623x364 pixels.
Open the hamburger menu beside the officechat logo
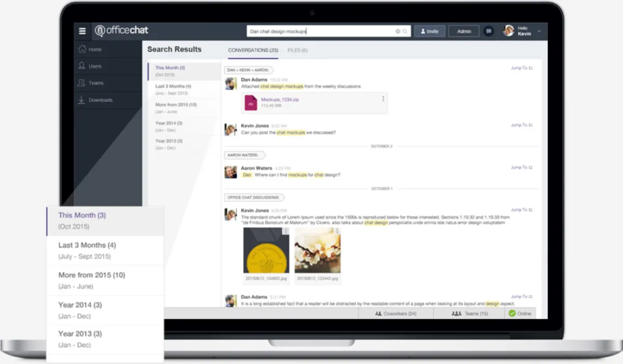tap(82, 31)
